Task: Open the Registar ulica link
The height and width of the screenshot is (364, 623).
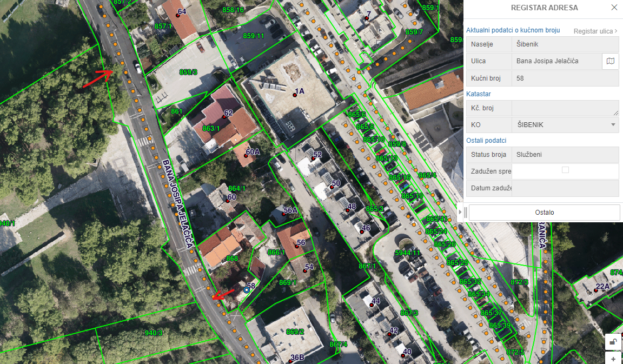Action: (595, 31)
